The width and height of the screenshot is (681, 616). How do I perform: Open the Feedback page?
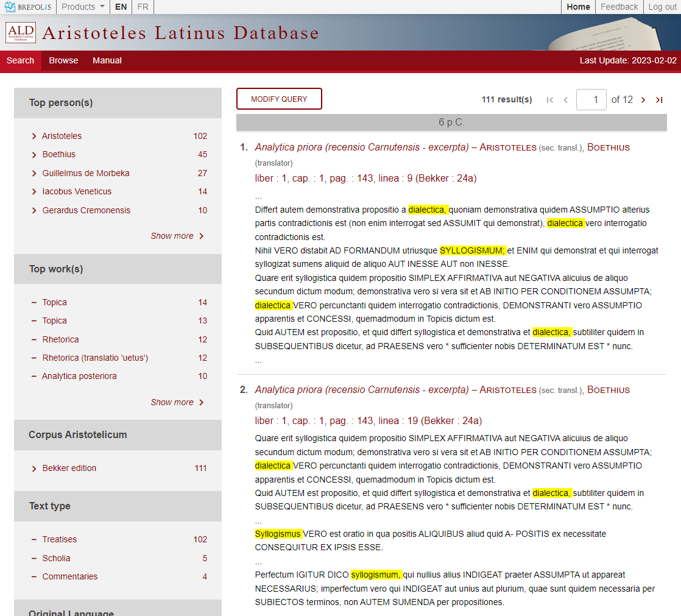pos(619,7)
